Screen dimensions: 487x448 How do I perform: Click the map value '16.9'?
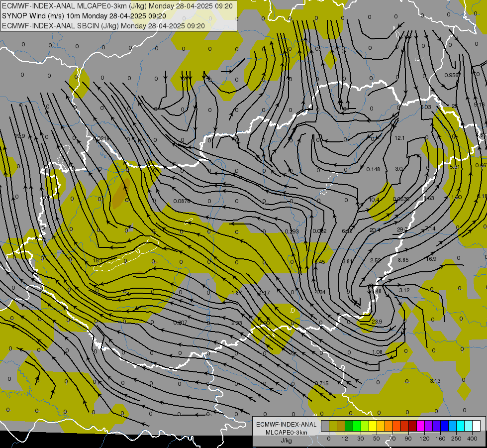(431, 259)
